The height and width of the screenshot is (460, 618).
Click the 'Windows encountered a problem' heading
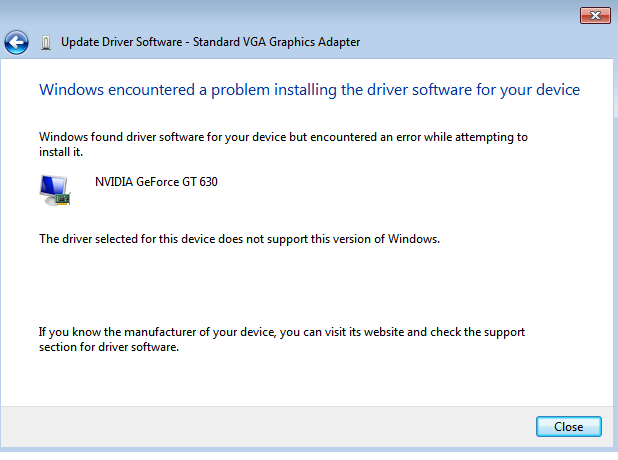pos(309,90)
